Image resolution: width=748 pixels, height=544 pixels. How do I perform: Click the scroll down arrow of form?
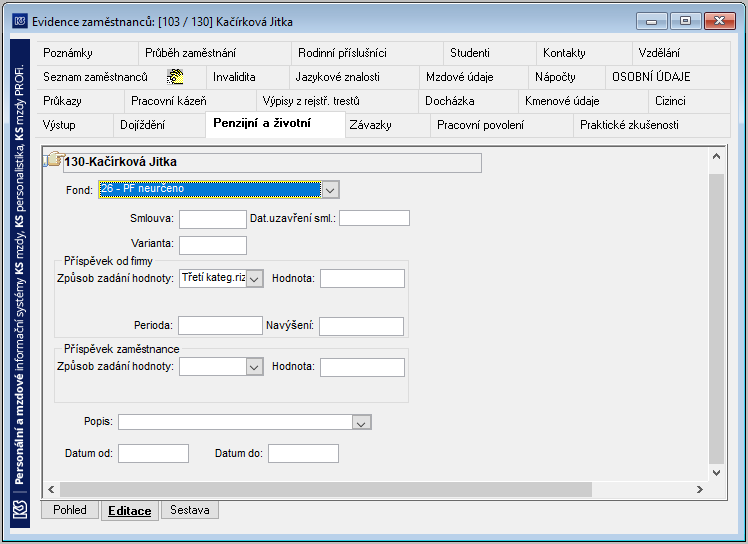(716, 472)
